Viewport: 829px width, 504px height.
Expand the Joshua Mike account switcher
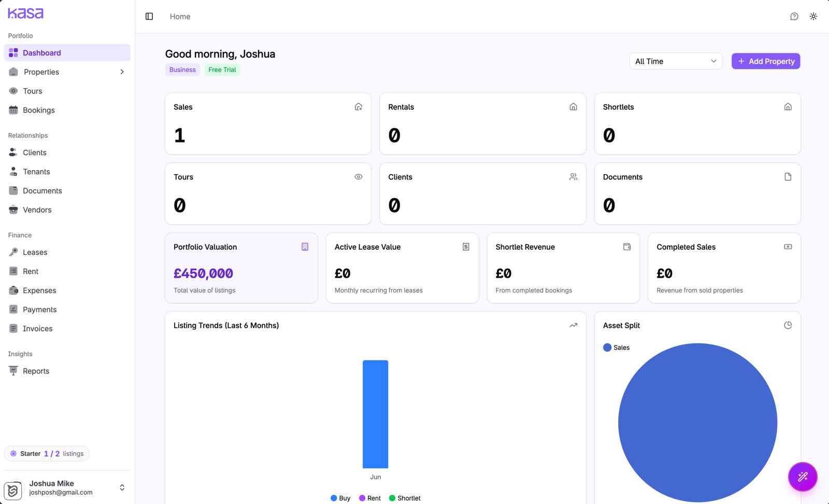122,487
